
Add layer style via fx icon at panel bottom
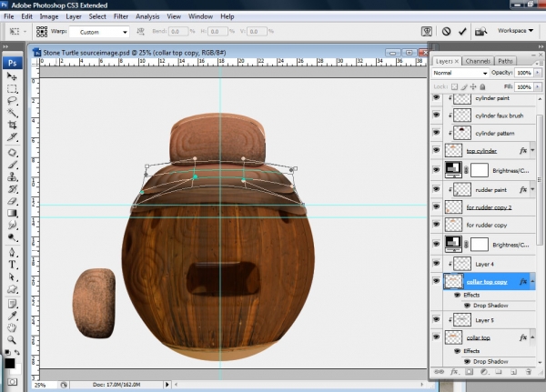tap(454, 372)
